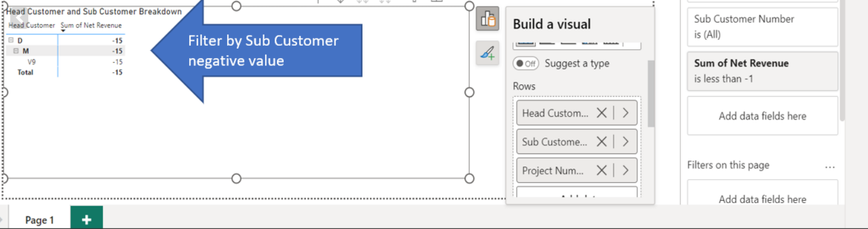Collapse the D row in matrix
This screenshot has width=868, height=229.
(11, 41)
